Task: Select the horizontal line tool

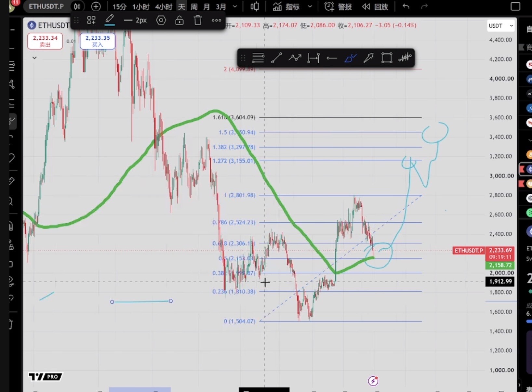Action: click(x=332, y=58)
